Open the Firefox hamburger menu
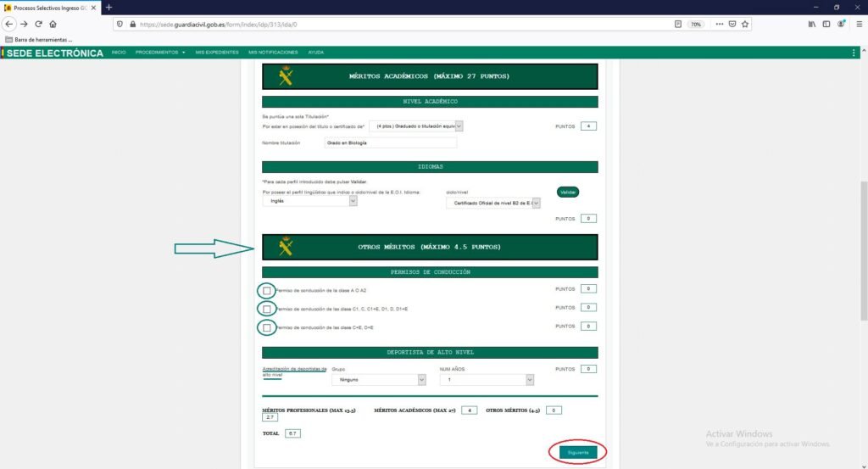Viewport: 868px width, 469px height. tap(860, 25)
